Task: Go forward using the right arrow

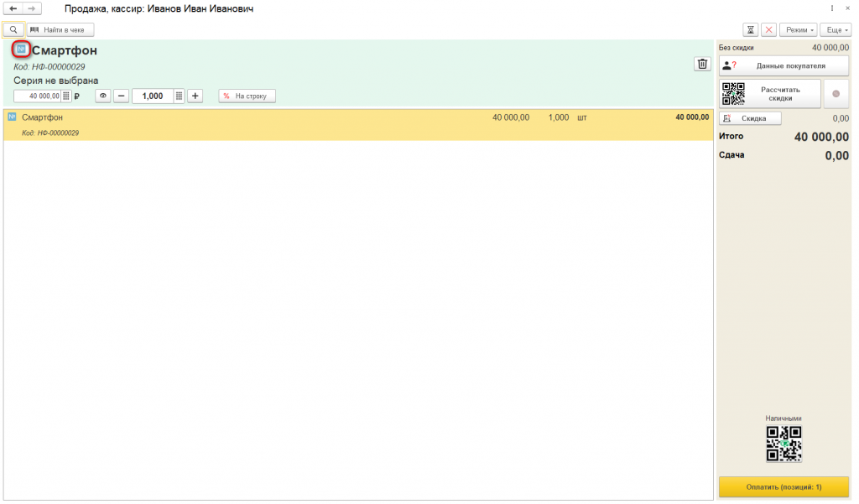Action: pyautogui.click(x=32, y=8)
